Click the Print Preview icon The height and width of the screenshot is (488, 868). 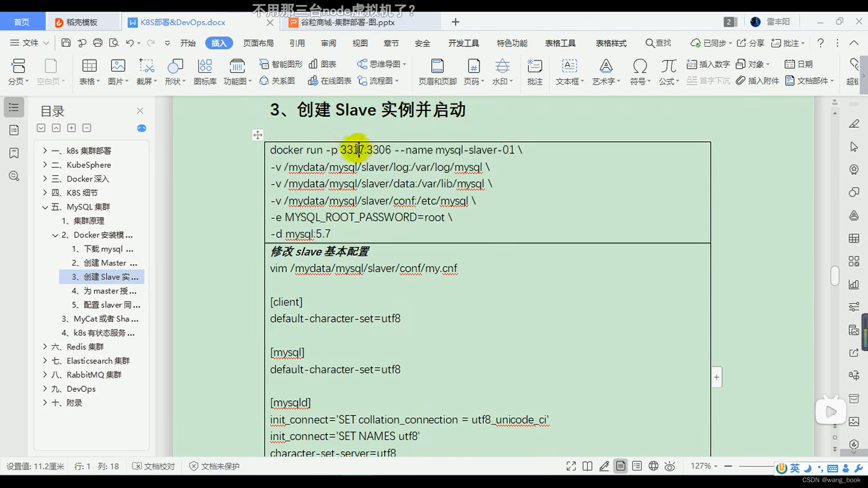114,43
